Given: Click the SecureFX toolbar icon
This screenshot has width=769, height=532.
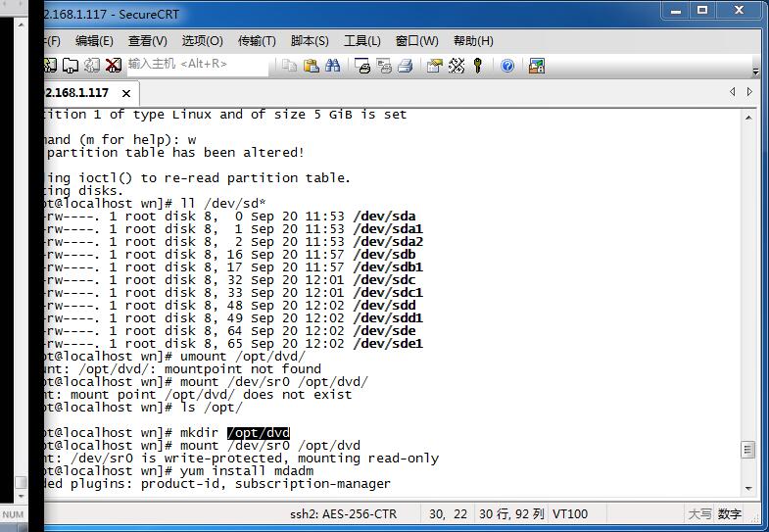Looking at the screenshot, I should click(x=537, y=66).
